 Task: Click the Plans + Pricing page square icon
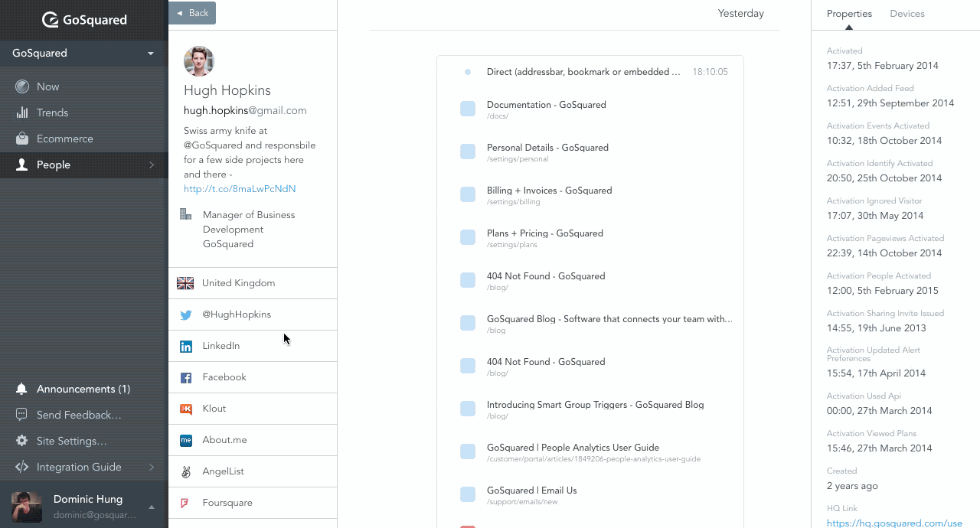pyautogui.click(x=468, y=237)
